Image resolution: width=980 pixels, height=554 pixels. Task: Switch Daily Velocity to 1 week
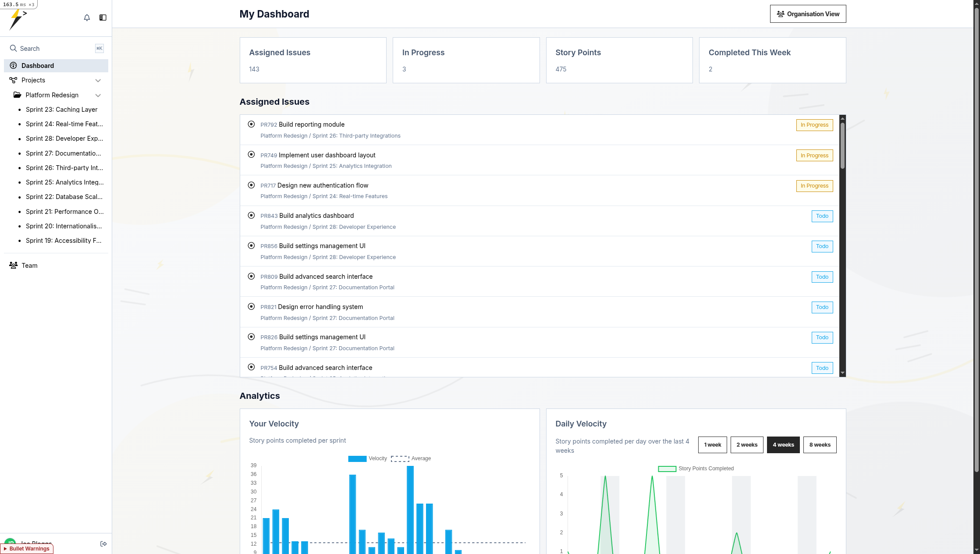pyautogui.click(x=712, y=444)
